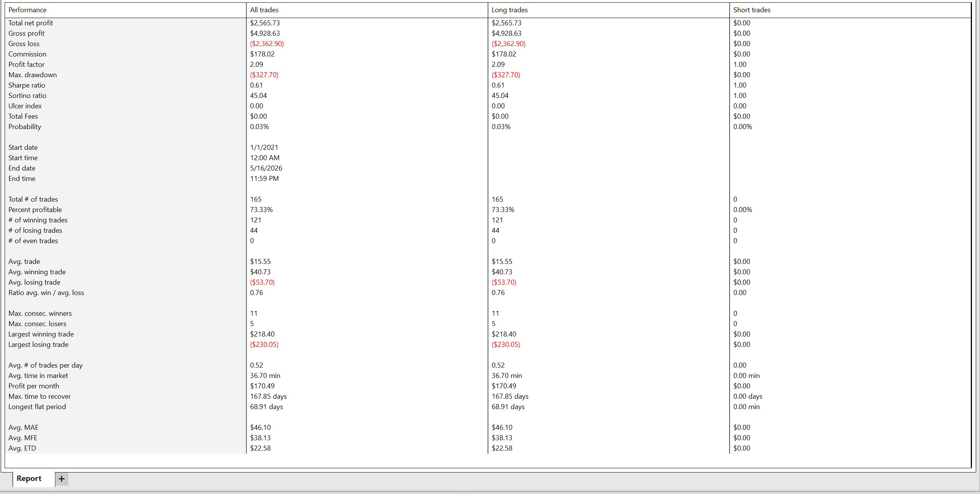Click All trades Sortino ratio value 45.04
The image size is (980, 494).
tap(259, 96)
